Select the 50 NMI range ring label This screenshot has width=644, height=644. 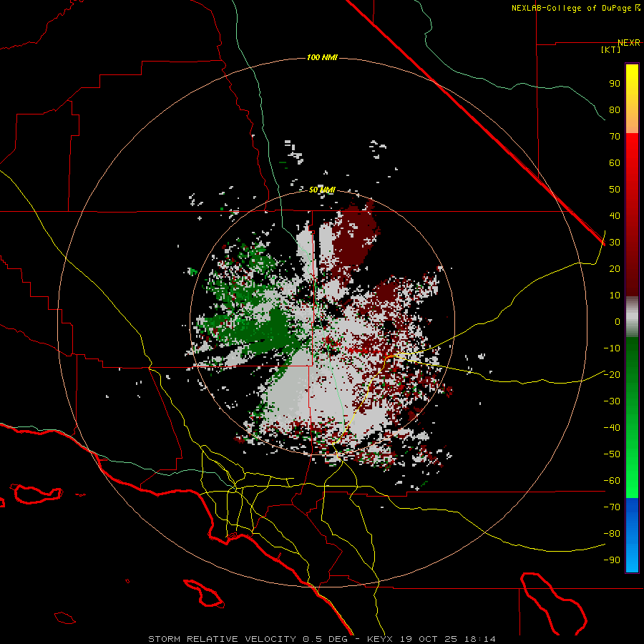(322, 190)
